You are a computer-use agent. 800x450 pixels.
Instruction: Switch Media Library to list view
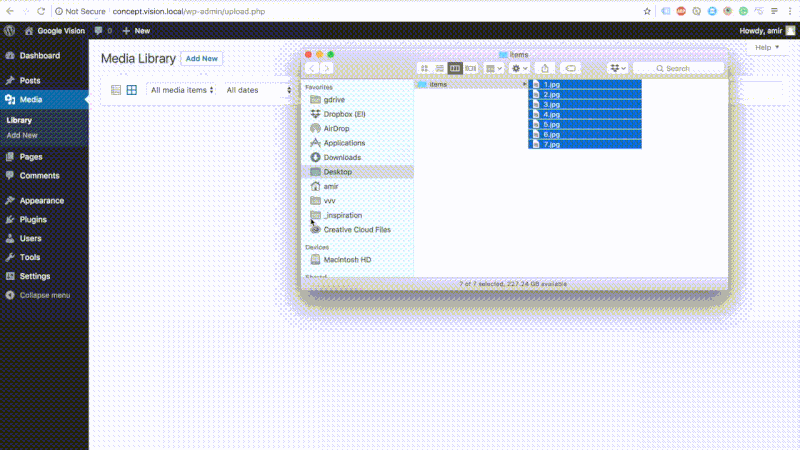[x=116, y=90]
